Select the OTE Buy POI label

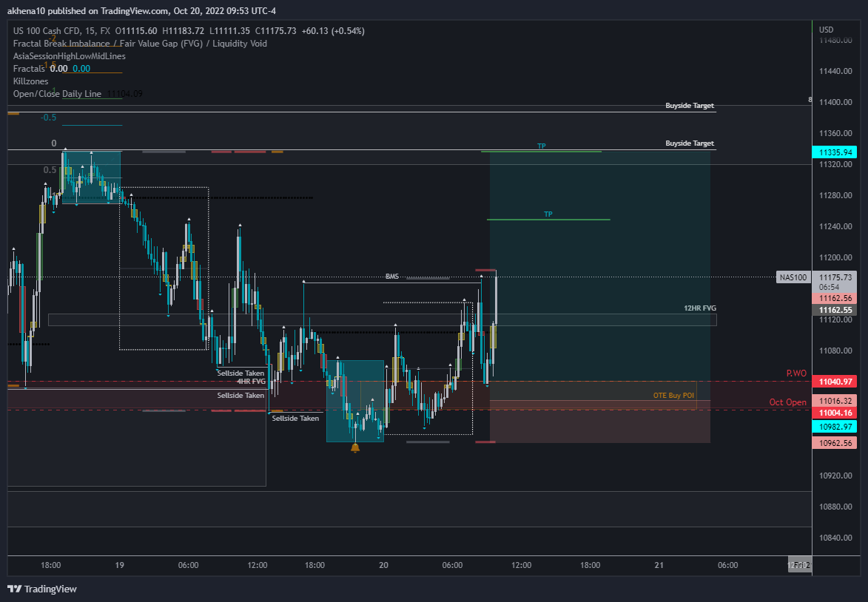click(x=673, y=395)
